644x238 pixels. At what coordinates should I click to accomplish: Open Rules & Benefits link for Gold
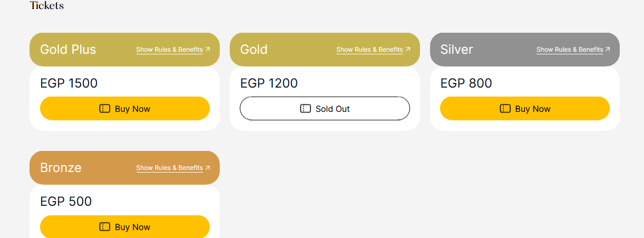point(369,50)
